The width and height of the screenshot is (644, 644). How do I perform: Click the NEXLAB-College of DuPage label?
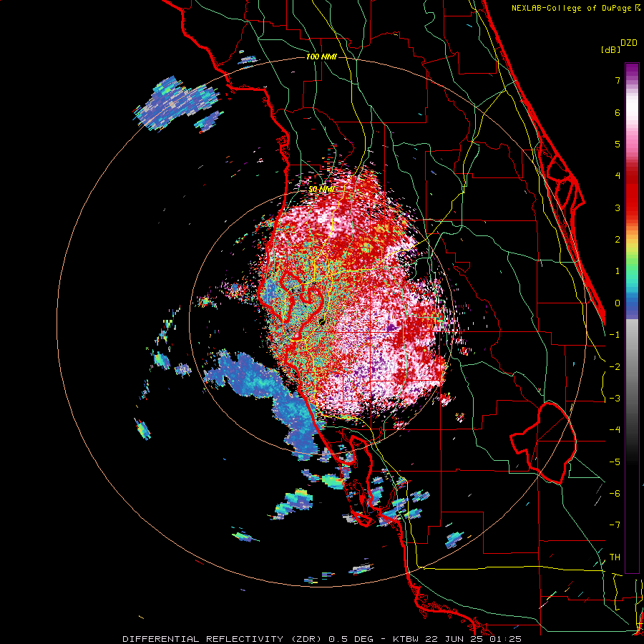point(576,8)
